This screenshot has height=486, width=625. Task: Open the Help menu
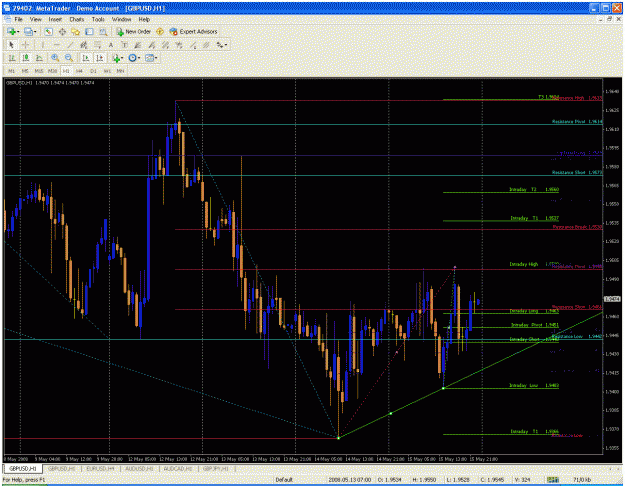tap(144, 19)
